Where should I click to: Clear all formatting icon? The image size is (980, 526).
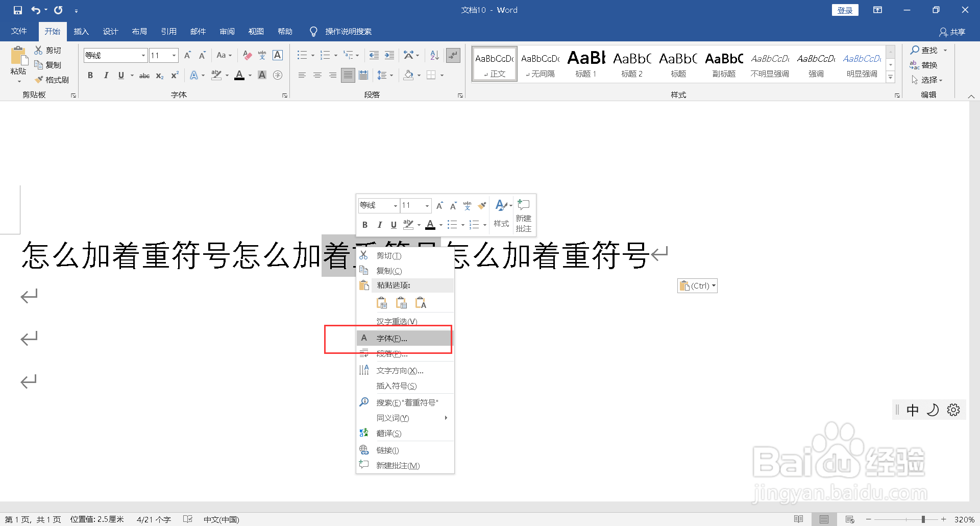pos(248,55)
